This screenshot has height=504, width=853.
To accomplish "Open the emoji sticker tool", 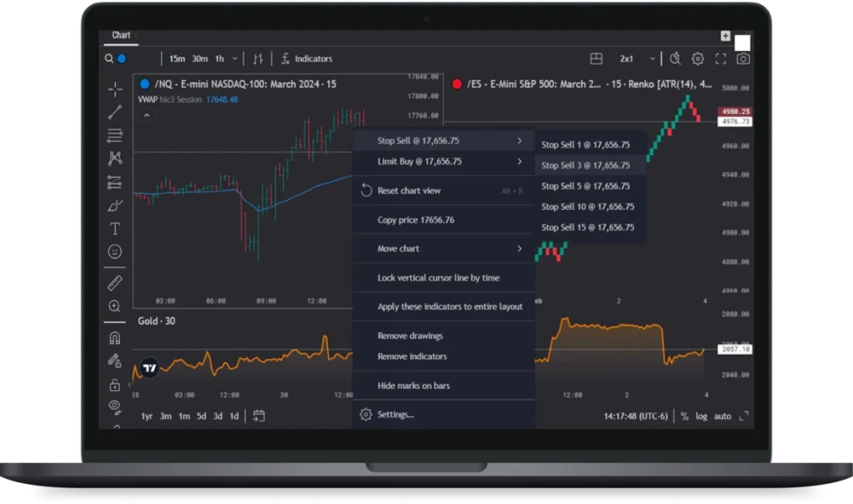I will (115, 251).
